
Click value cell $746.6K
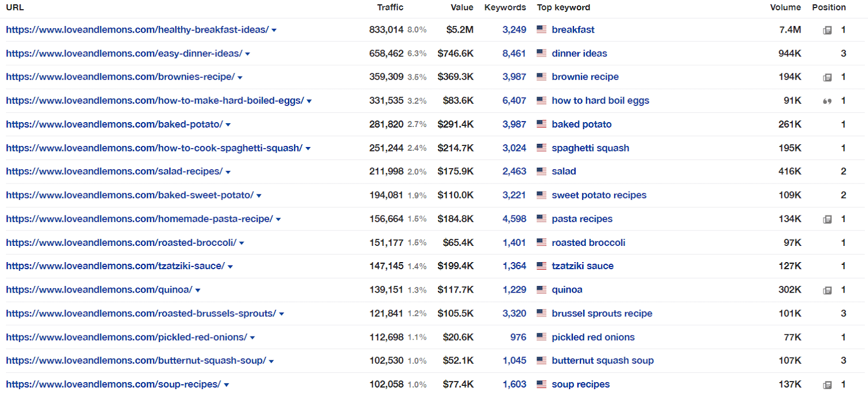(456, 53)
